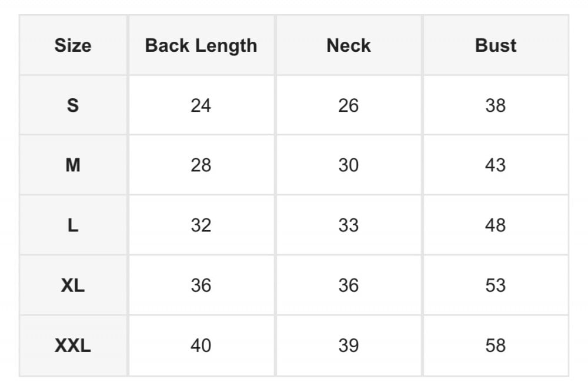The image size is (588, 389).
Task: Click the Back Length value 24 for size S
Action: 201,106
